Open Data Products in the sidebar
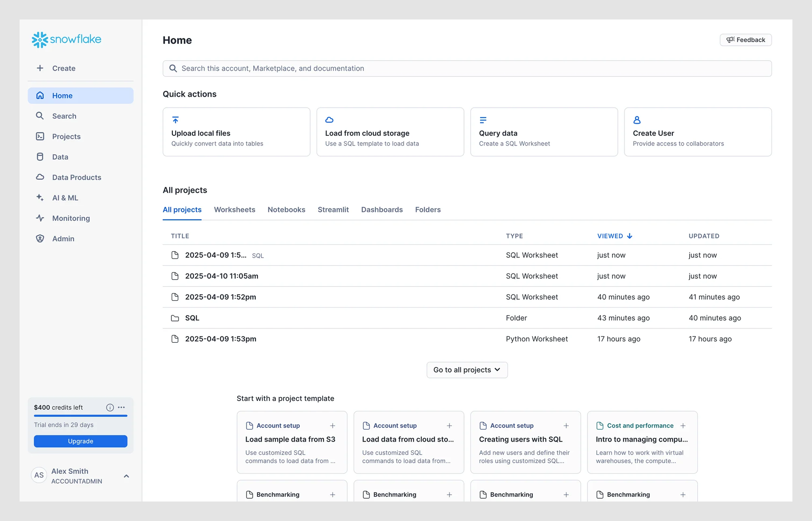The width and height of the screenshot is (812, 521). click(x=80, y=177)
